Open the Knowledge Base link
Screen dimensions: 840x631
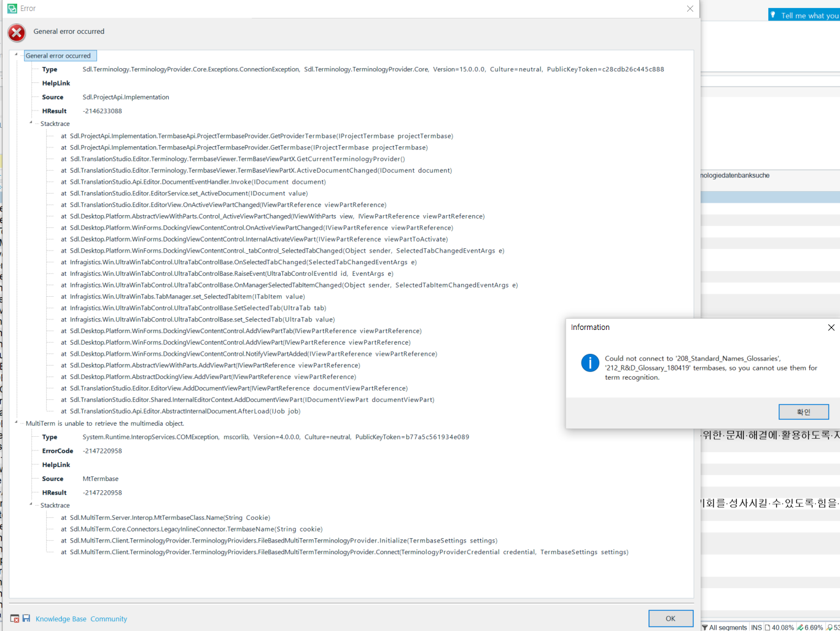click(61, 619)
